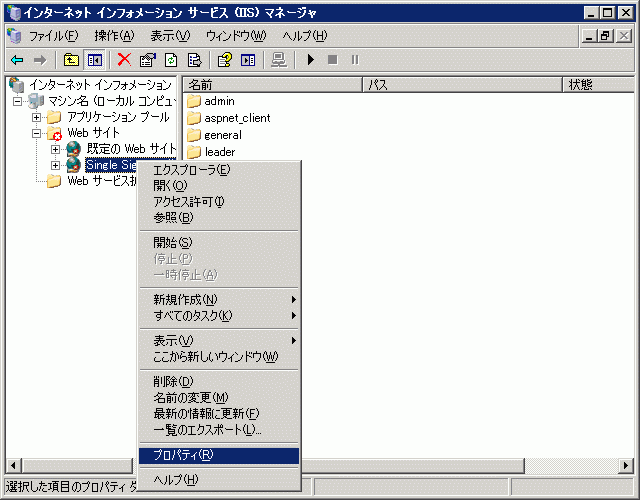
Task: Click the Back arrow toolbar icon
Action: pos(17,60)
